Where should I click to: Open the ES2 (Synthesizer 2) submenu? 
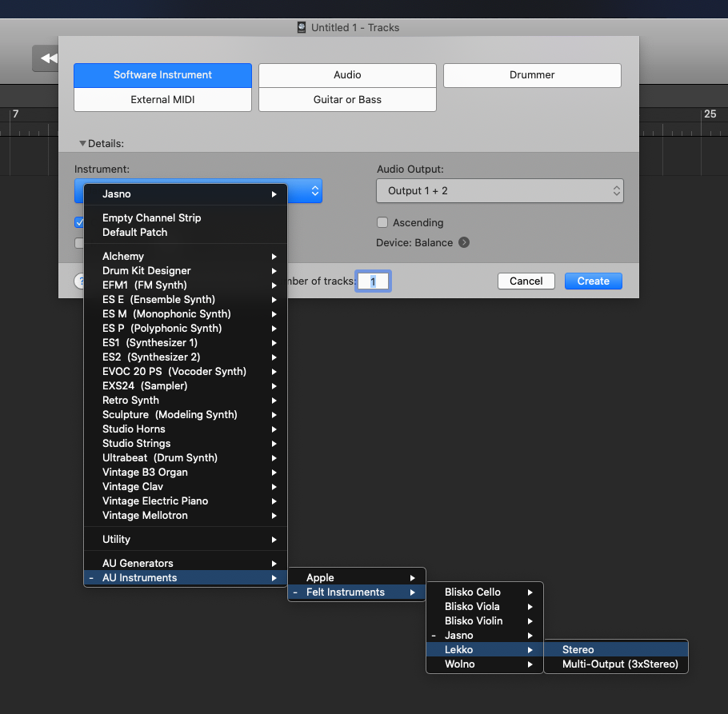[186, 357]
